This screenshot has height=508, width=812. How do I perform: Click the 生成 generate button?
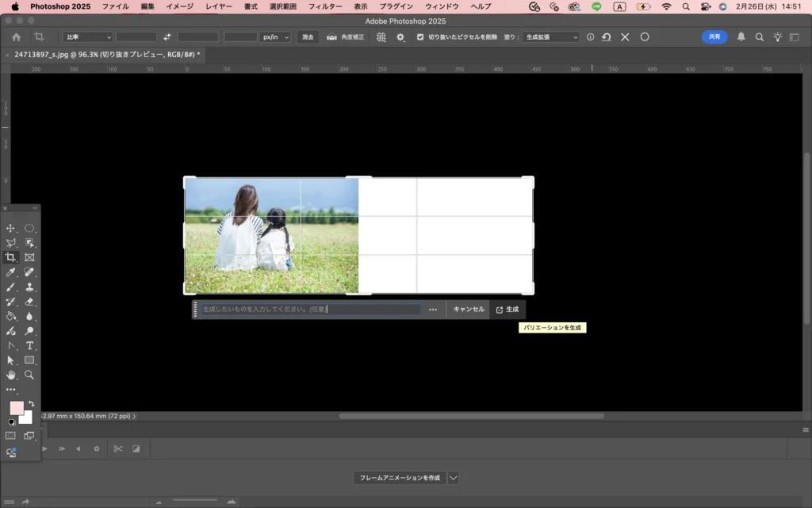coord(507,310)
